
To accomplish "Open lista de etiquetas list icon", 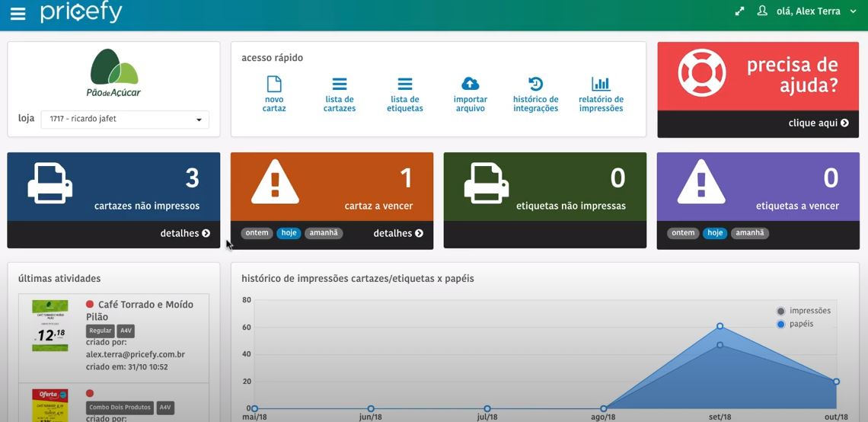I will (404, 84).
